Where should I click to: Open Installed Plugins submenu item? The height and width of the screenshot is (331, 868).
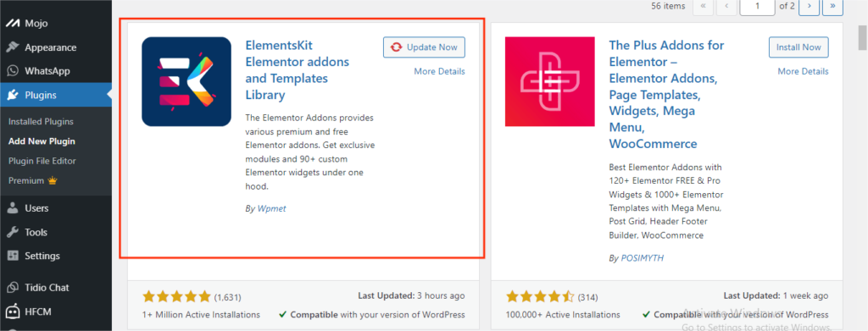coord(41,122)
